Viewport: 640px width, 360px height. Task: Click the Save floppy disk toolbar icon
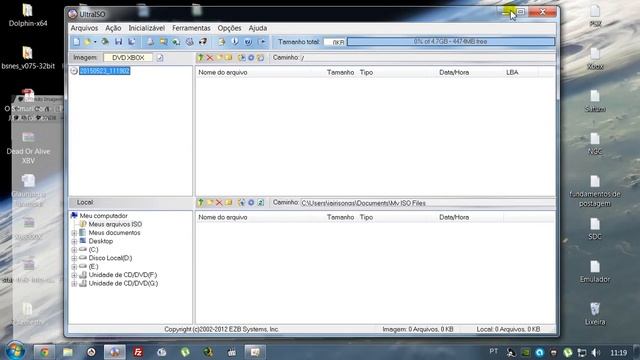(118, 42)
